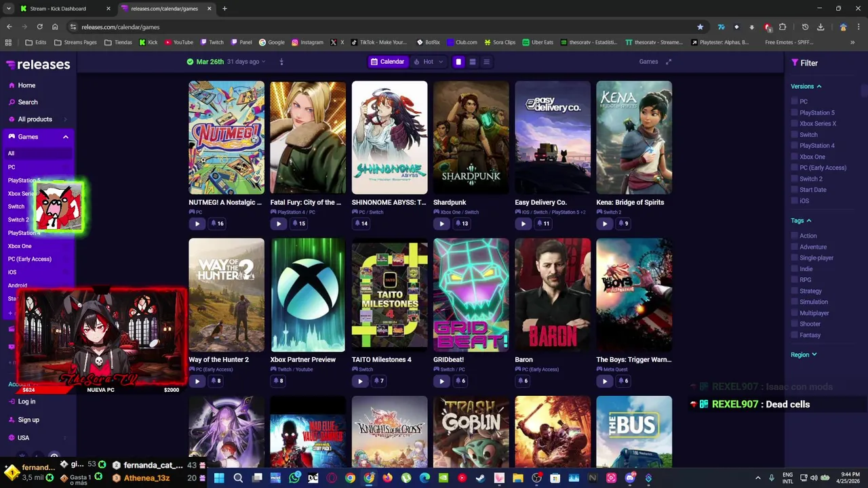
Task: Click the Log in link
Action: [x=26, y=402]
